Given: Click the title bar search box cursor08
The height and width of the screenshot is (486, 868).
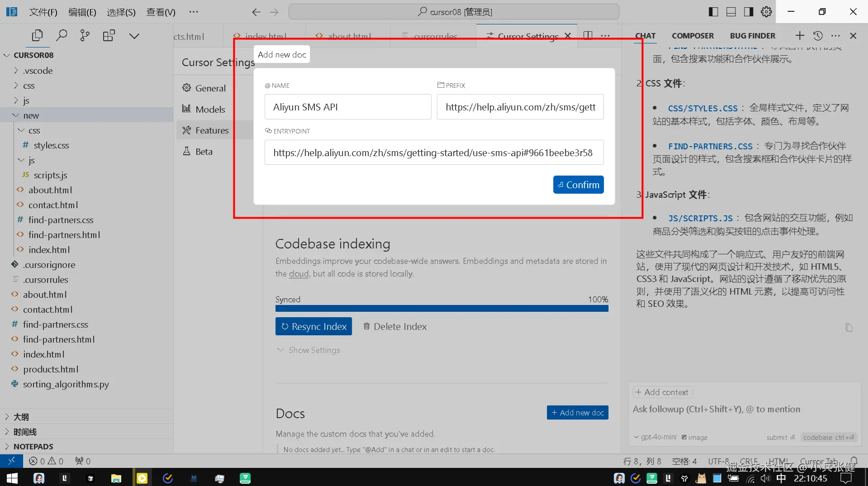Looking at the screenshot, I should [x=454, y=12].
